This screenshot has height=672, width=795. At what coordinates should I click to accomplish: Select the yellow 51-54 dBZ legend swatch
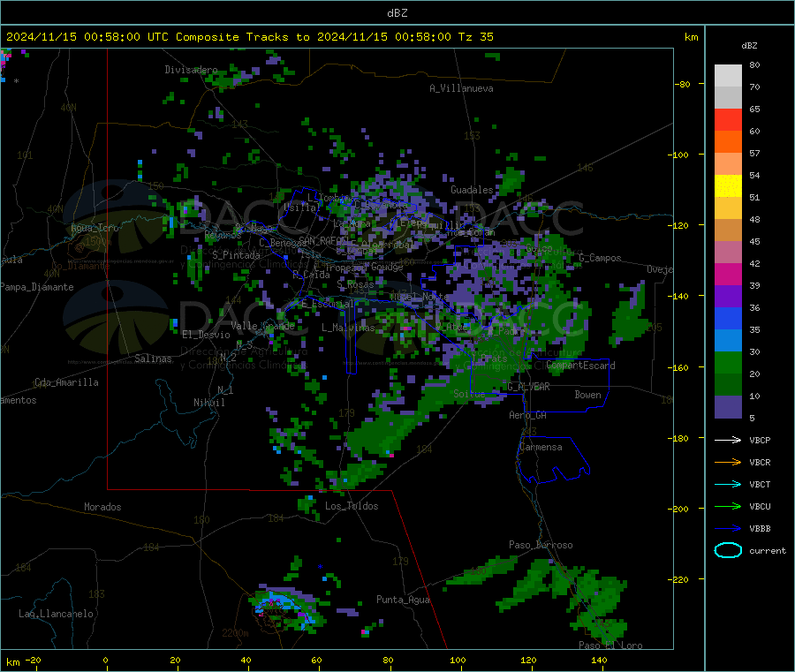click(728, 186)
